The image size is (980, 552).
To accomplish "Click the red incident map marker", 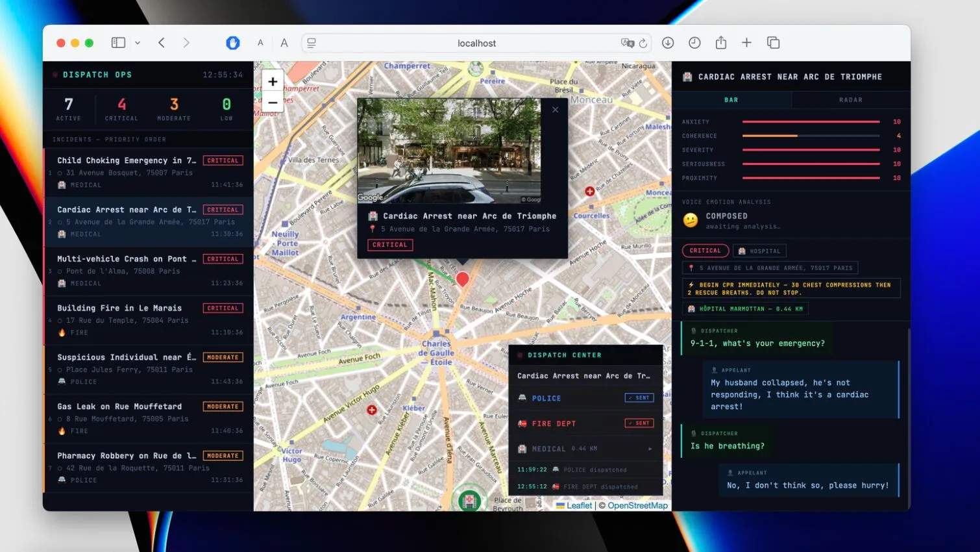I will tap(462, 279).
